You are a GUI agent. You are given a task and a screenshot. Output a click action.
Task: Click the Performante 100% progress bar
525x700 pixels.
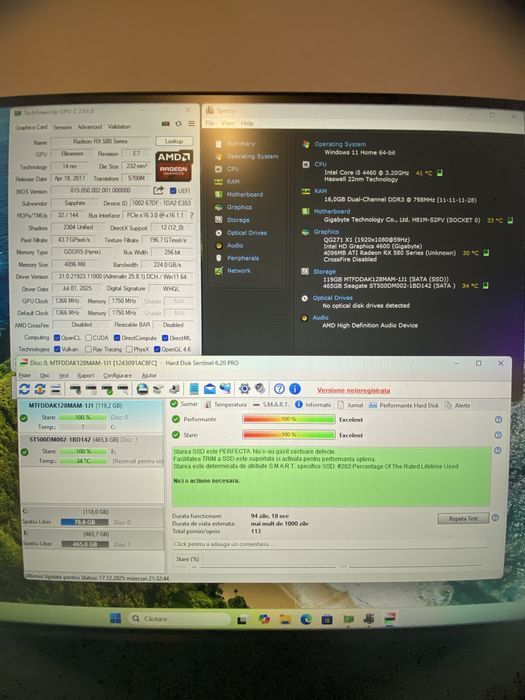tap(289, 419)
